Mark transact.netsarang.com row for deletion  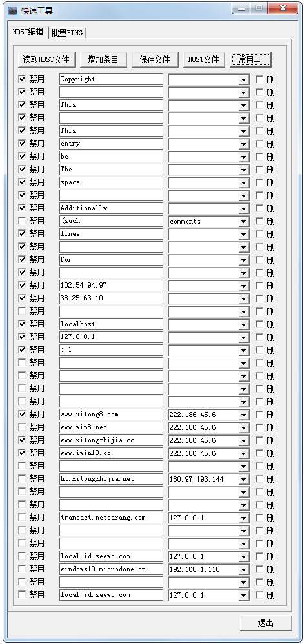point(259,518)
